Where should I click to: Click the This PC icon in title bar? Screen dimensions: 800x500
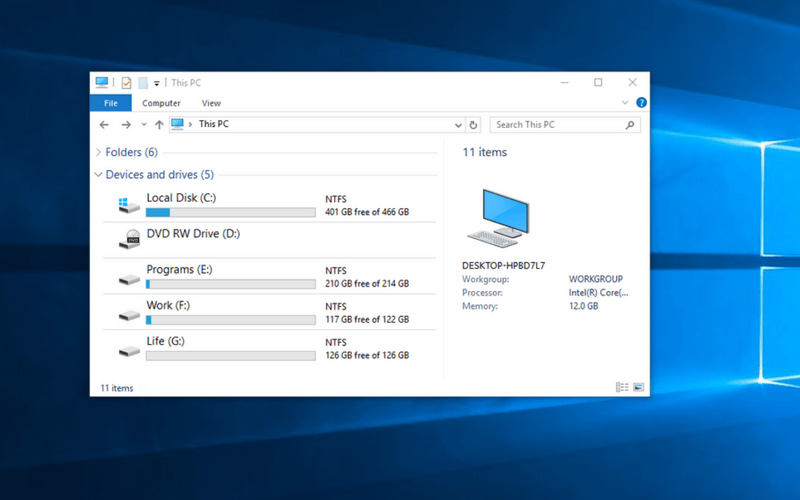pos(102,82)
